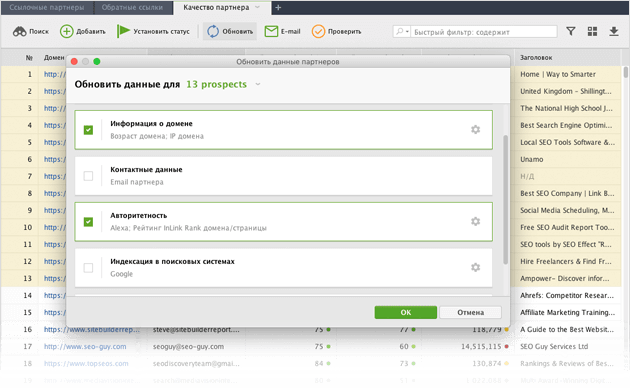Check Индексация в поисковых системах checkbox
Viewport: 630px width, 388px height.
point(88,268)
